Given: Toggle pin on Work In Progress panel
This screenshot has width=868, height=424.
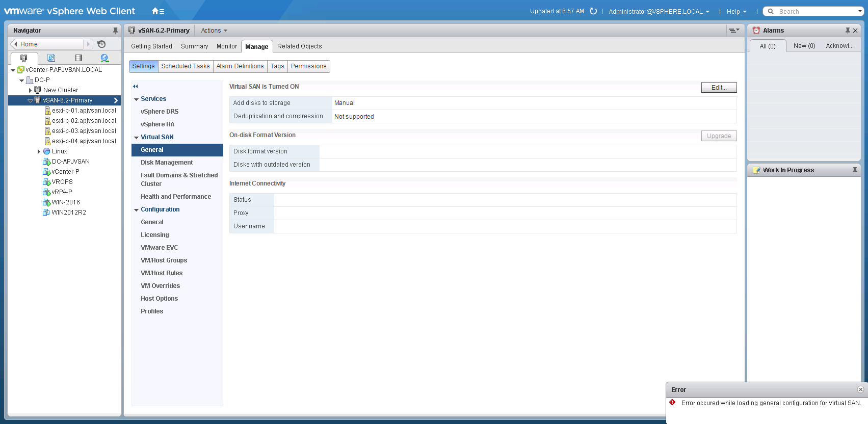Looking at the screenshot, I should pos(855,170).
